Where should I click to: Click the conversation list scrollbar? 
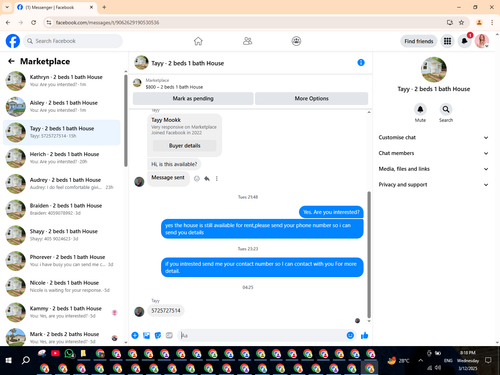click(126, 120)
